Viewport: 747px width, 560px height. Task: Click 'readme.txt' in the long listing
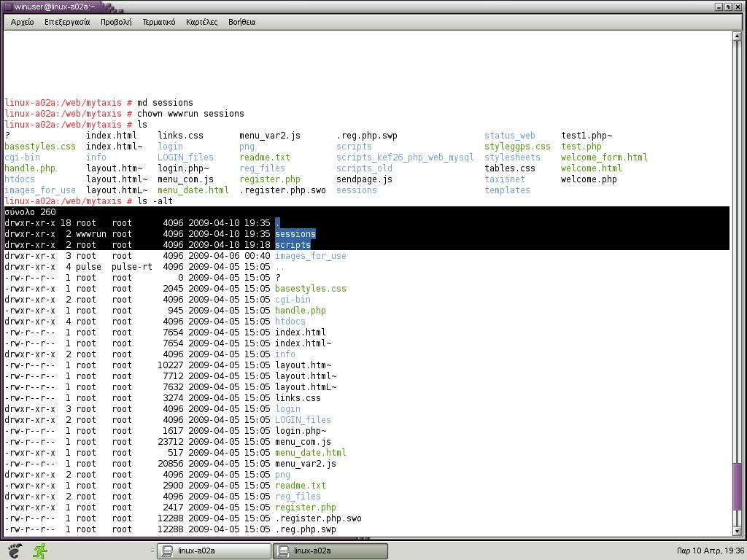pos(300,486)
